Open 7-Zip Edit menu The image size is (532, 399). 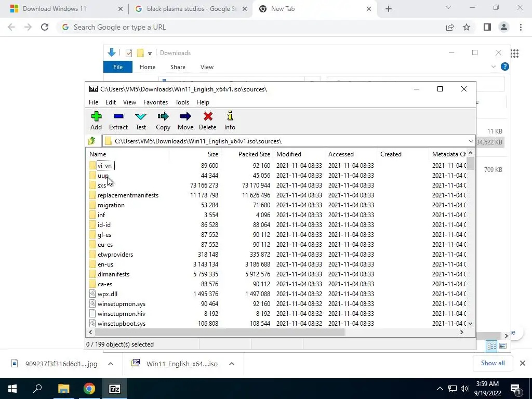pos(111,102)
